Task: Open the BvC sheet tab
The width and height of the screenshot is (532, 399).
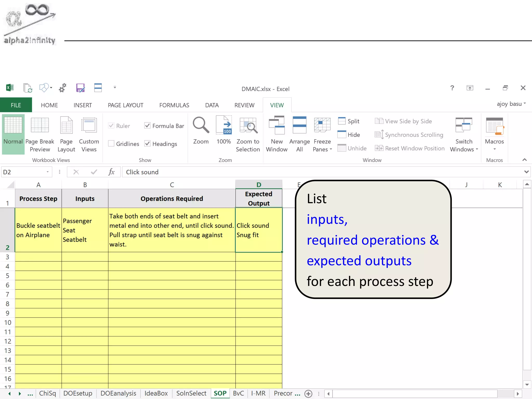Action: 238,394
